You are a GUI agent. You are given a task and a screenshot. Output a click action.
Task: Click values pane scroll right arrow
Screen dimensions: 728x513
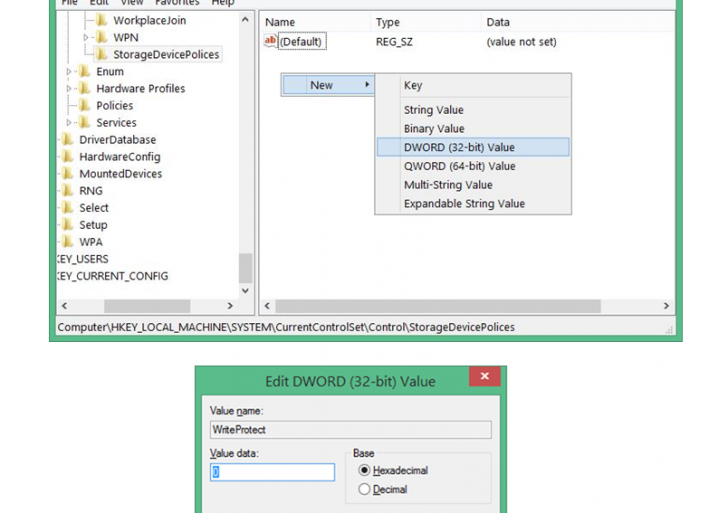tap(666, 305)
